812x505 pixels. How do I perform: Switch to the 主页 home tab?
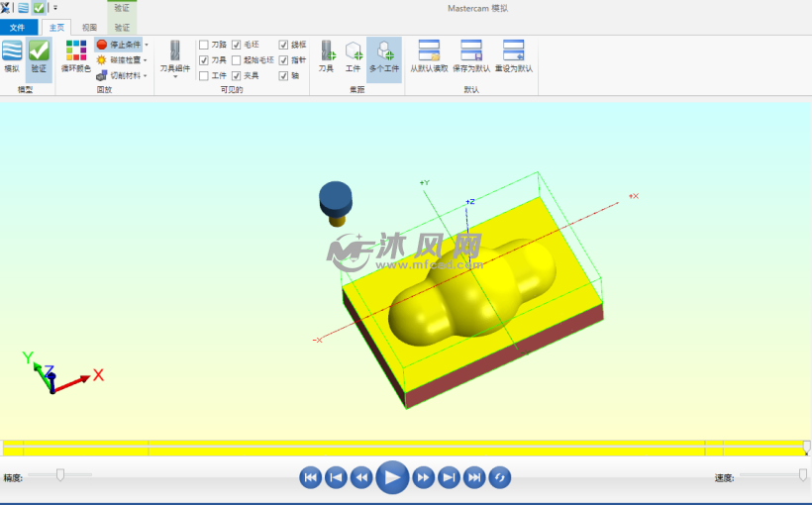pos(56,28)
